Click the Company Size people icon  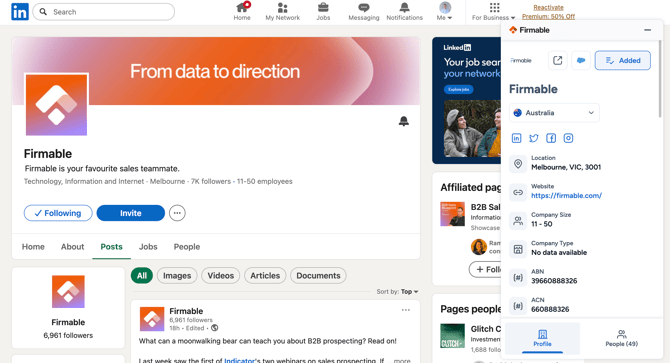(x=518, y=221)
